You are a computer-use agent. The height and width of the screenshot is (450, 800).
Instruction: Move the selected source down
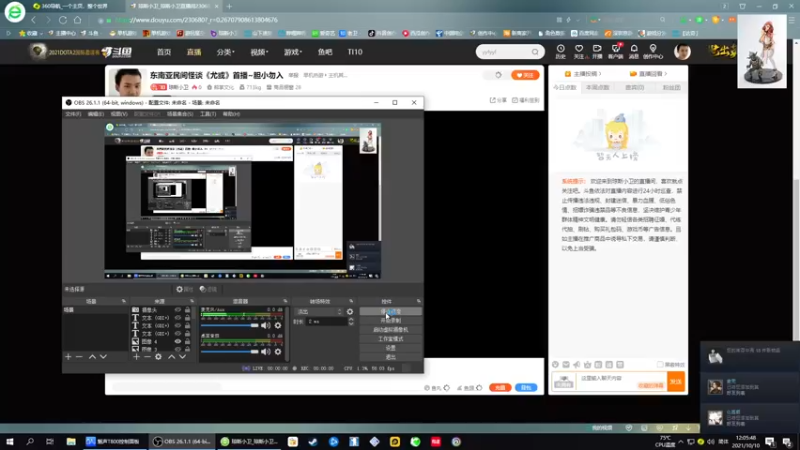coord(182,357)
